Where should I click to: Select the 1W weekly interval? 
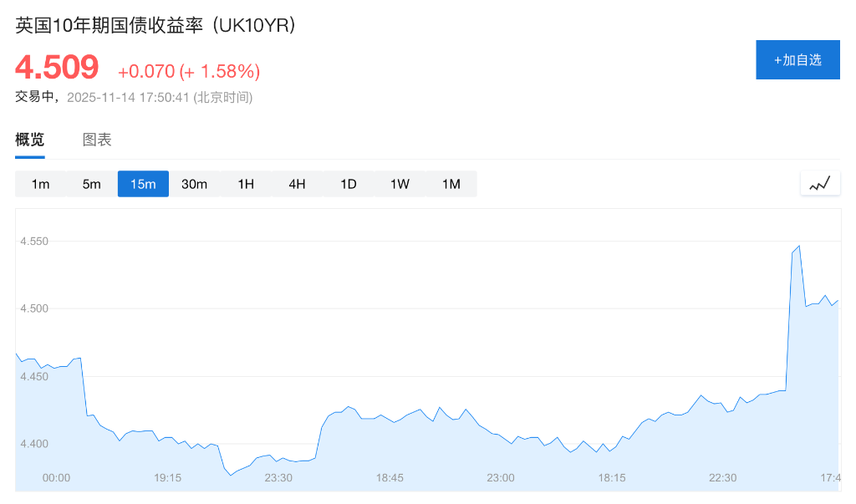coord(400,184)
